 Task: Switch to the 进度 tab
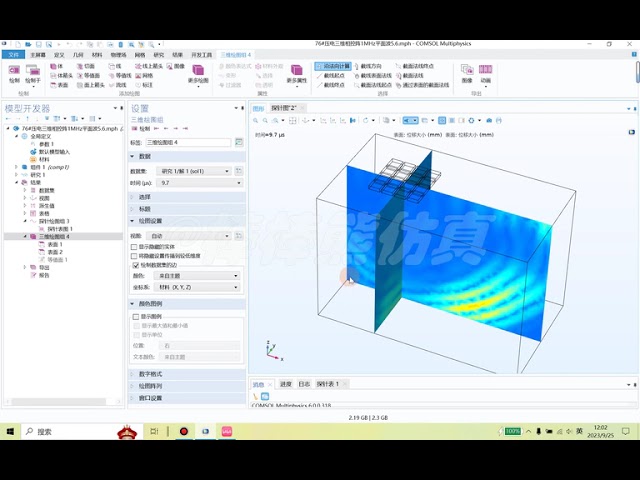[286, 384]
